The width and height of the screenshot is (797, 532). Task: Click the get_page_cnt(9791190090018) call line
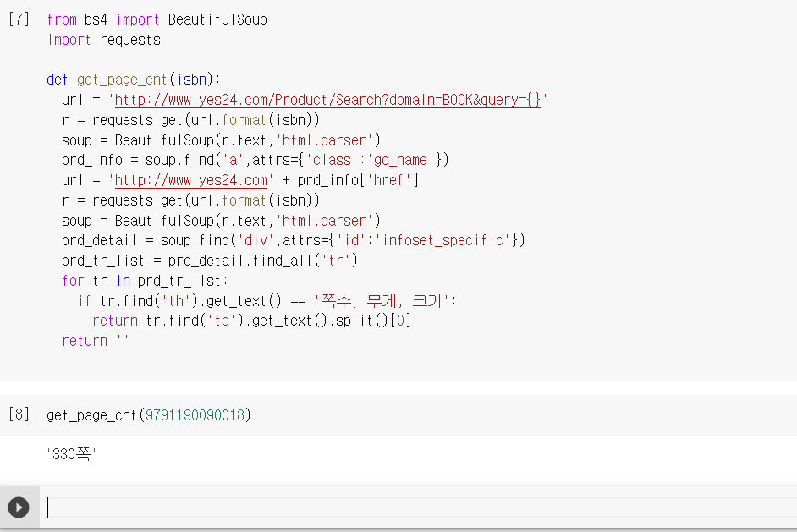pyautogui.click(x=149, y=415)
